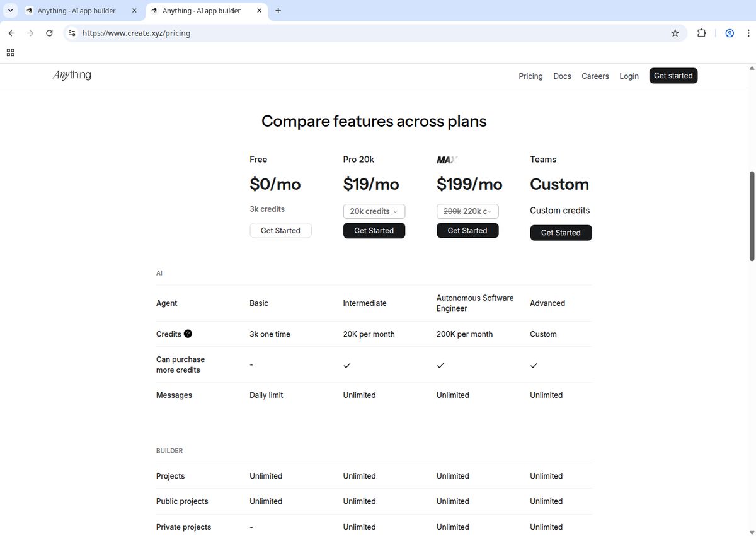Reload the pricing page

(x=49, y=33)
